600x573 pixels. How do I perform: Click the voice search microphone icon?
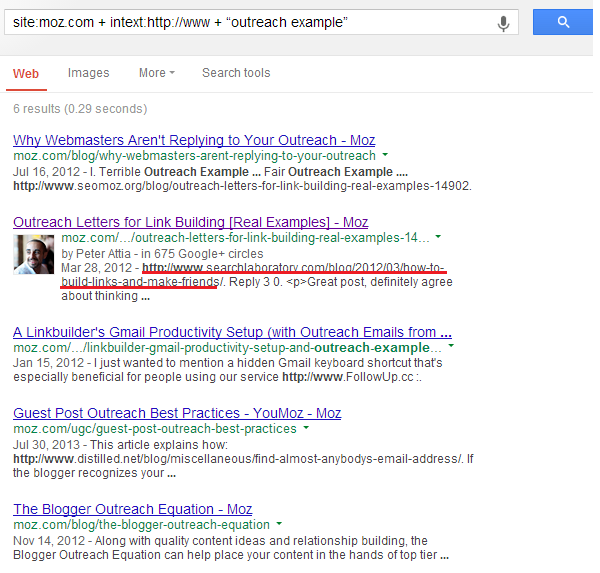tap(503, 23)
